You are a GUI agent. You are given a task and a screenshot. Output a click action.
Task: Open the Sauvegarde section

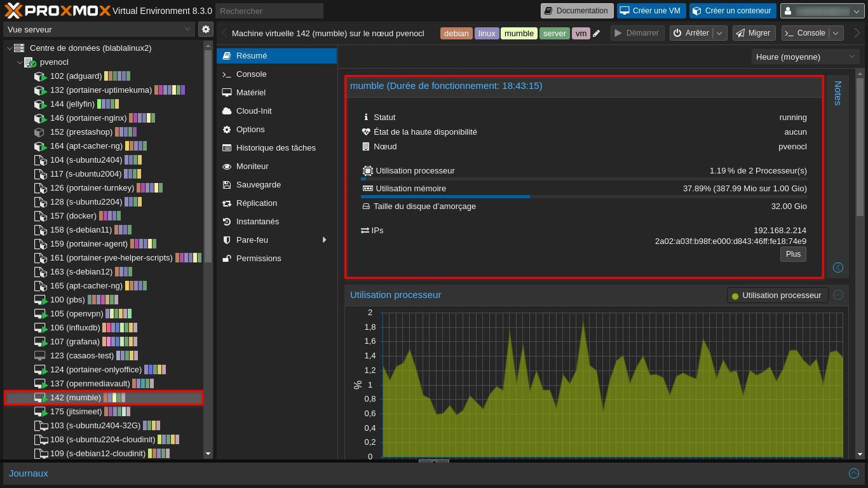tap(276, 185)
